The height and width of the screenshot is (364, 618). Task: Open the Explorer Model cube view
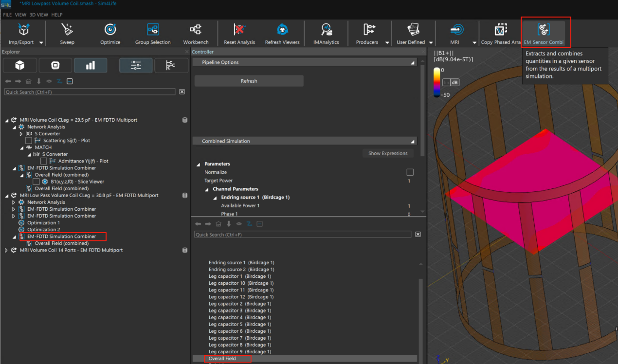pyautogui.click(x=19, y=65)
